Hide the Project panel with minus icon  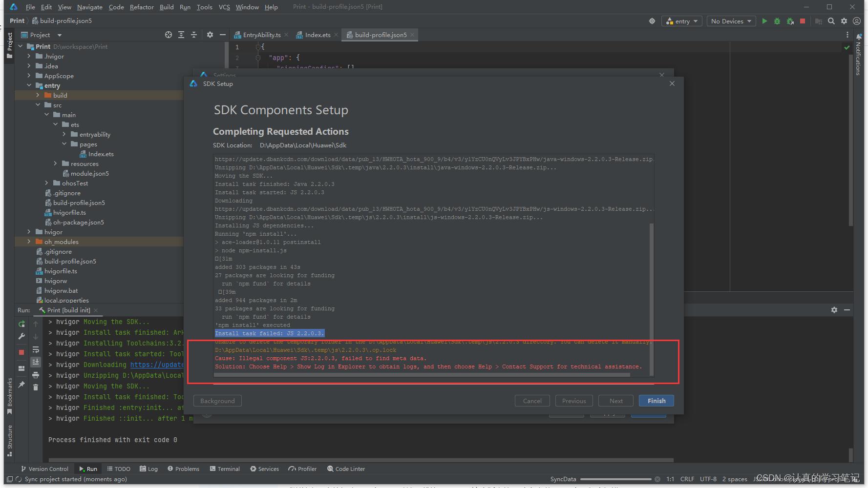[223, 35]
